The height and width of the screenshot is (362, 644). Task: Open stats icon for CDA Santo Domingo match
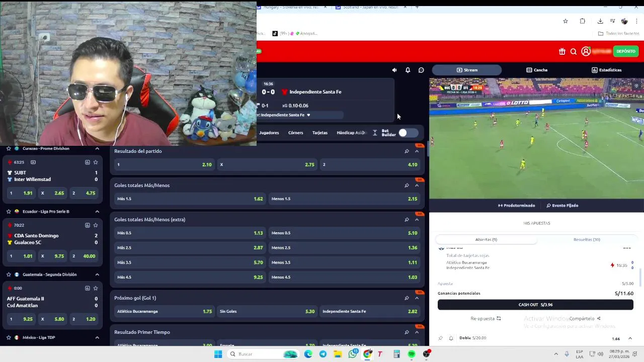87,225
